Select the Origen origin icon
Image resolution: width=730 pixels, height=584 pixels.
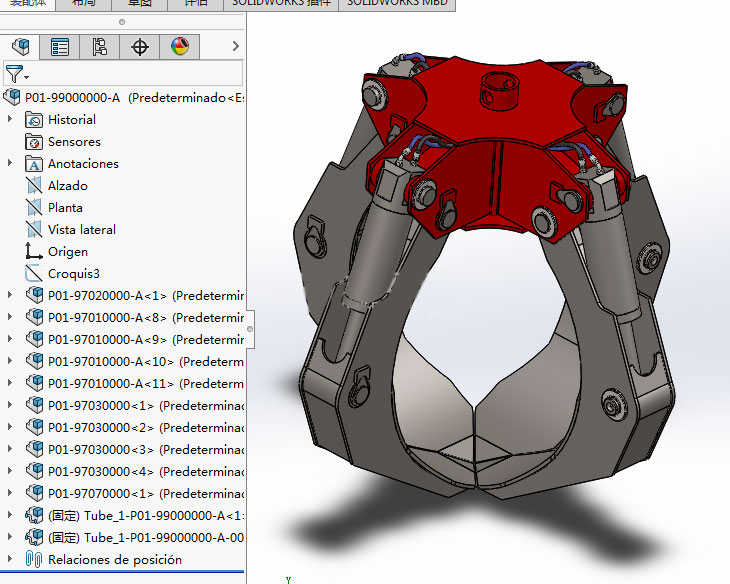(33, 252)
